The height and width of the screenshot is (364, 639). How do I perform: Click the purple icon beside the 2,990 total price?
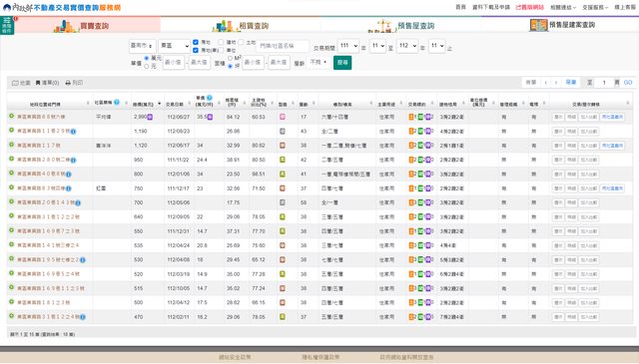150,117
